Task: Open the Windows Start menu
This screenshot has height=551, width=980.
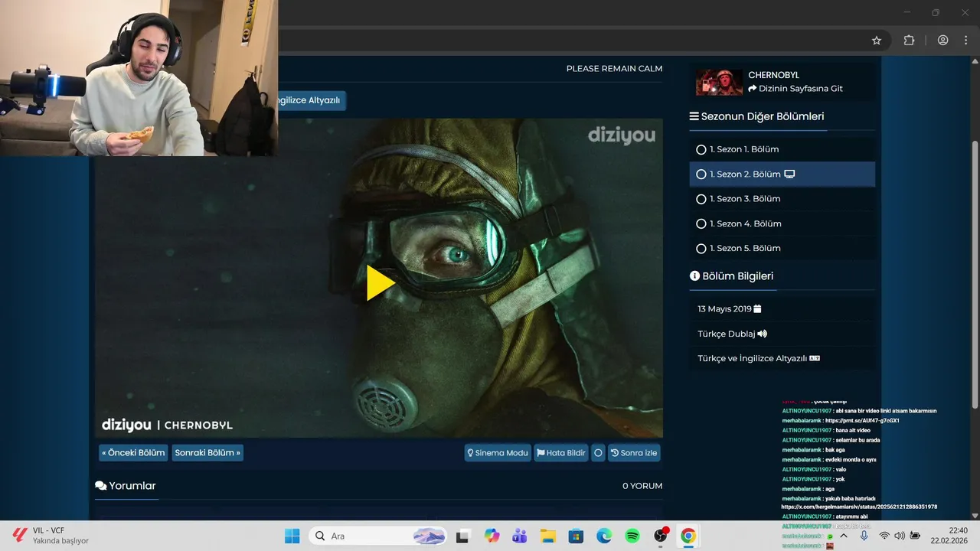Action: (x=292, y=536)
